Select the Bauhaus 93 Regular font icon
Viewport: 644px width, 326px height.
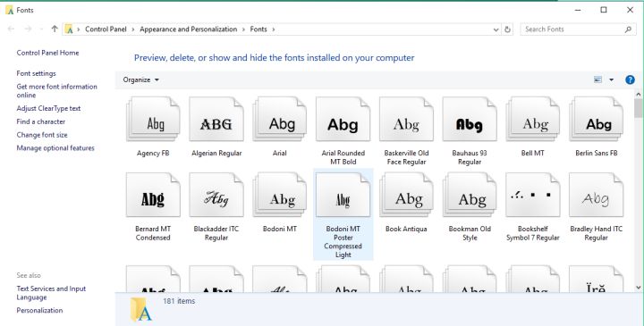click(x=470, y=120)
